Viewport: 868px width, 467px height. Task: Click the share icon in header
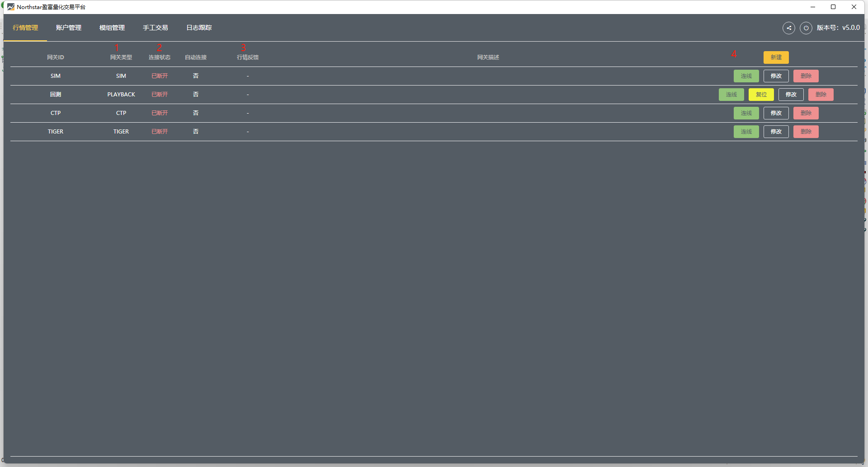pos(788,28)
